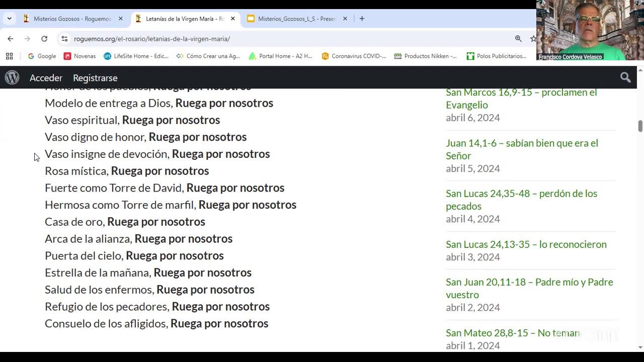The image size is (644, 362).
Task: Open San Lucas 24,35-48 perdón de los pecados
Action: point(521,200)
